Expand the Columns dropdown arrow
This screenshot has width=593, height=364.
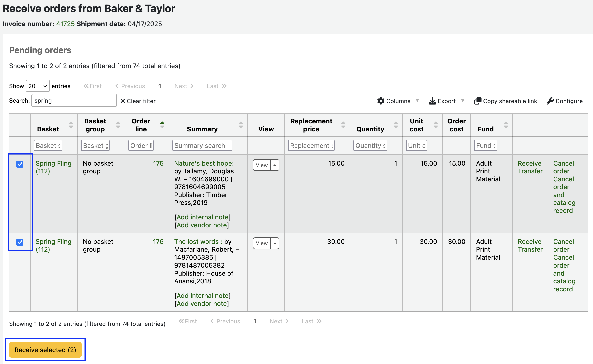pos(417,100)
